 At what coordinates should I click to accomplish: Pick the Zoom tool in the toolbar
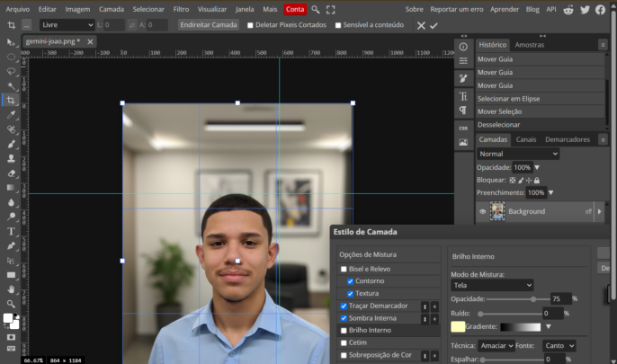11,304
